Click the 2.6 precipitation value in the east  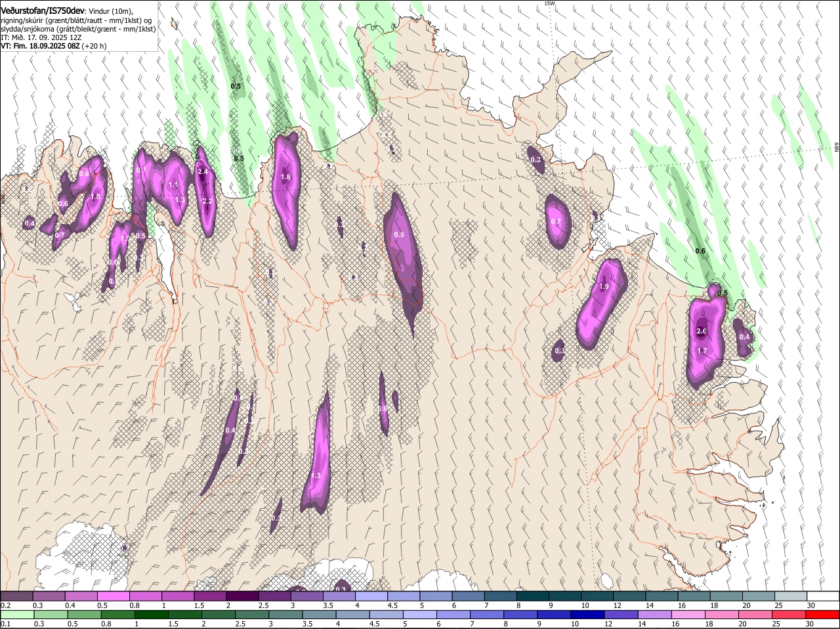pos(702,331)
